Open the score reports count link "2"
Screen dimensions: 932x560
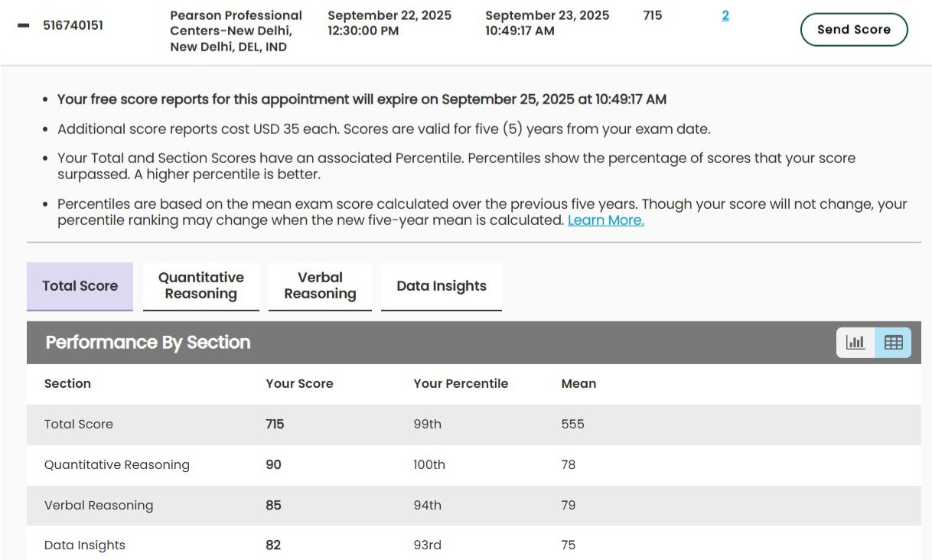pos(725,15)
